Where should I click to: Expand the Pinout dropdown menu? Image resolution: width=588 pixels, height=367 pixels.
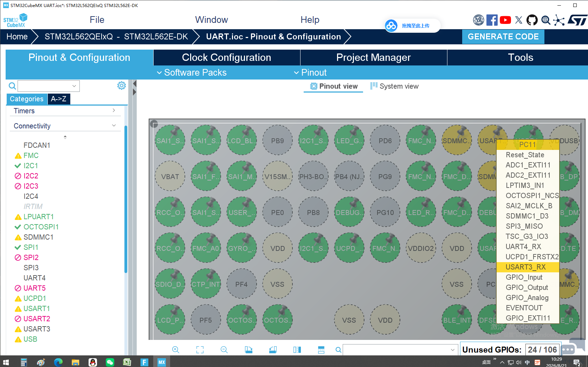(310, 72)
